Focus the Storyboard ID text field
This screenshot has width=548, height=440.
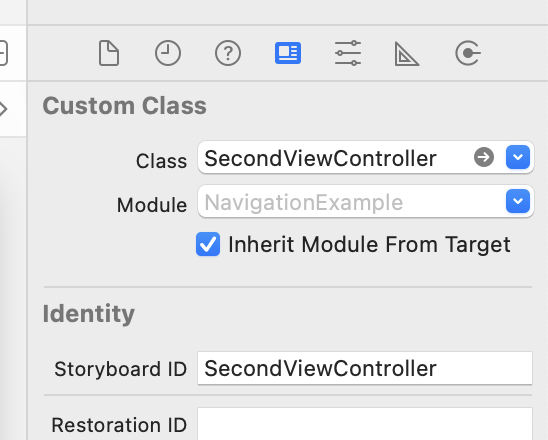click(365, 368)
